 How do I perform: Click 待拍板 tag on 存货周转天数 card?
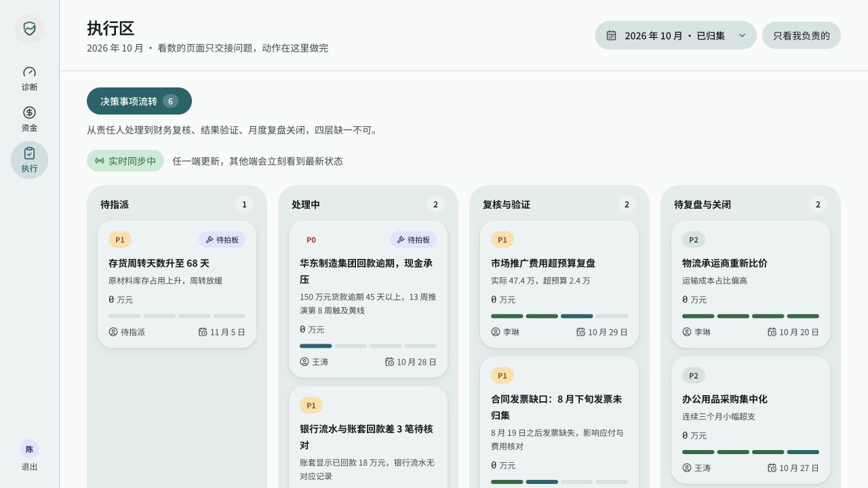click(222, 239)
